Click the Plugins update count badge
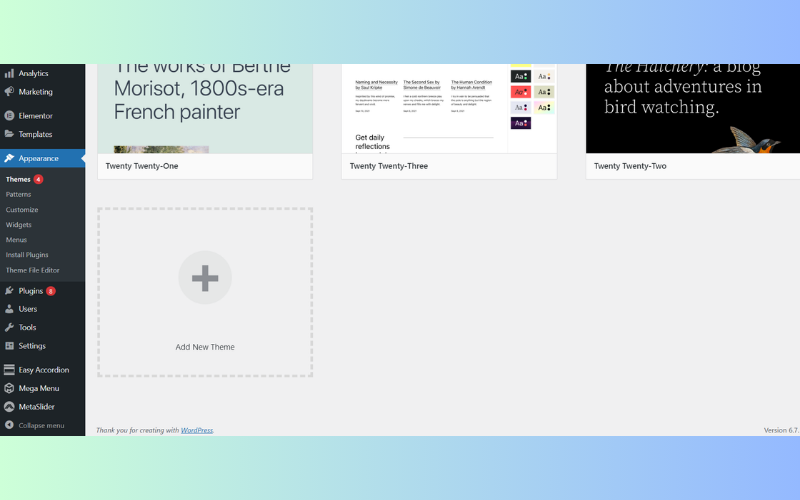Viewport: 800px width, 500px height. point(51,291)
